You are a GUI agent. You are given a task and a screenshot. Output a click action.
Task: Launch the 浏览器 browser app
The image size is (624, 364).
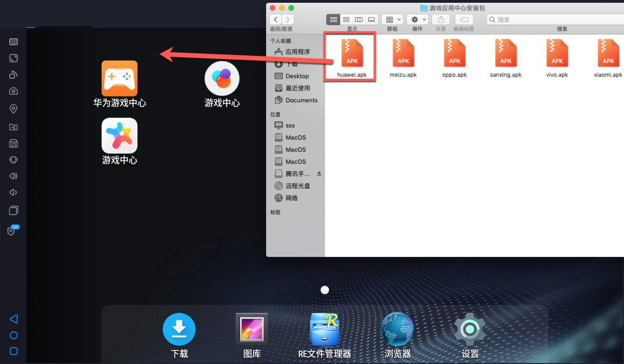click(x=398, y=336)
